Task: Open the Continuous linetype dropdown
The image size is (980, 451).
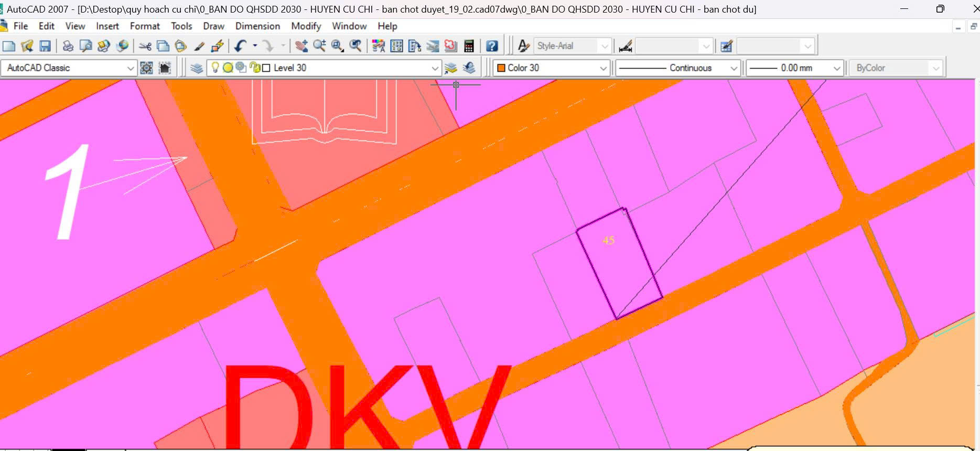Action: (x=734, y=68)
